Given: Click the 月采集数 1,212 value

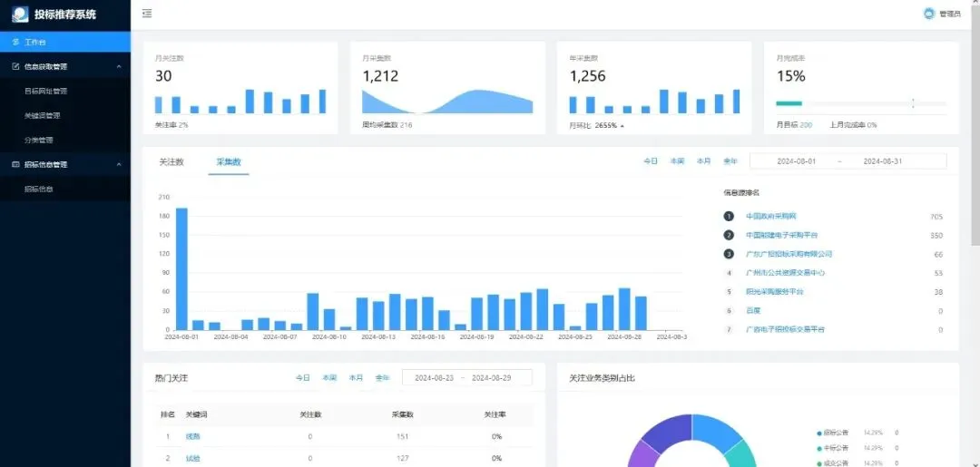Looking at the screenshot, I should tap(380, 77).
